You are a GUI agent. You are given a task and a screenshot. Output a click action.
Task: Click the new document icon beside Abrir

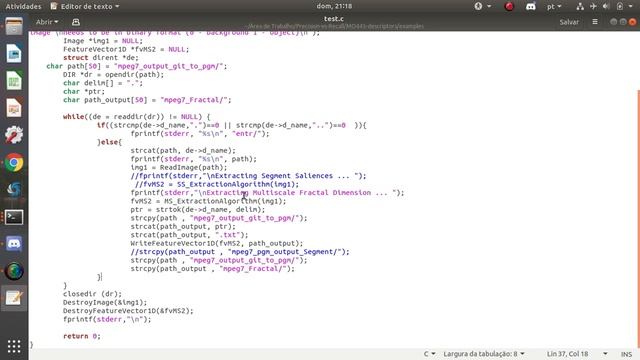(76, 22)
